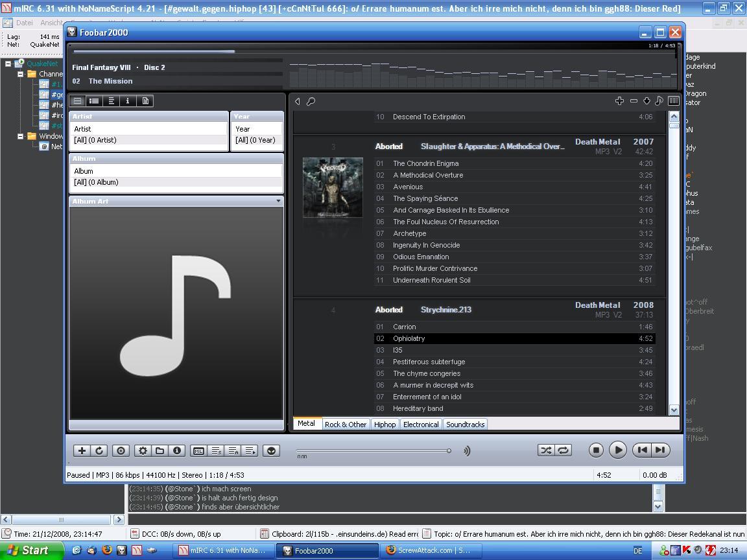The image size is (747, 560).
Task: Select '[All] (0 Album)' in Album filter
Action: (176, 182)
